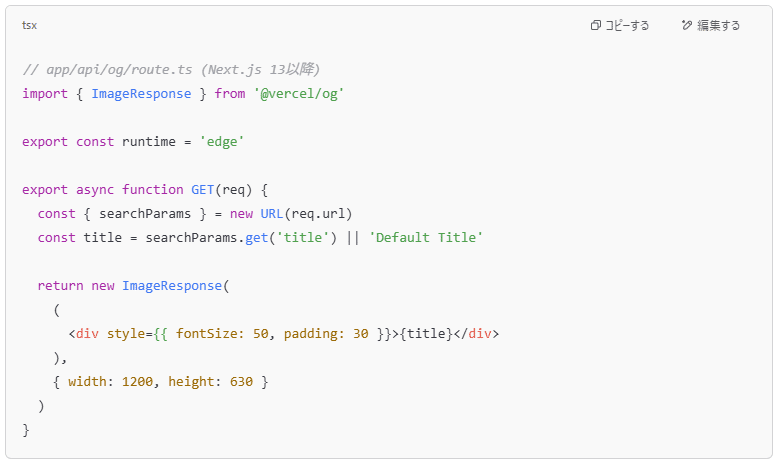Click the {title} JSX expression
This screenshot has height=462, width=775.
(426, 334)
